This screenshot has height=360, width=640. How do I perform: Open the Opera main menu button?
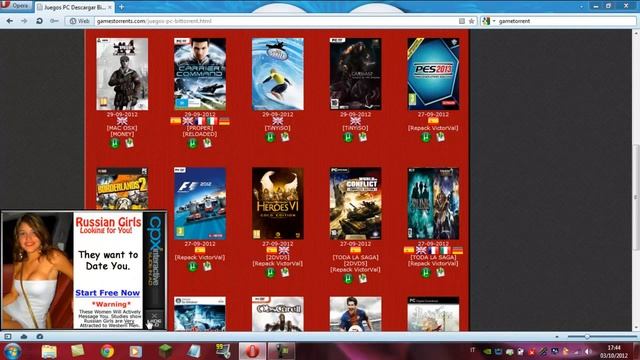[16, 6]
